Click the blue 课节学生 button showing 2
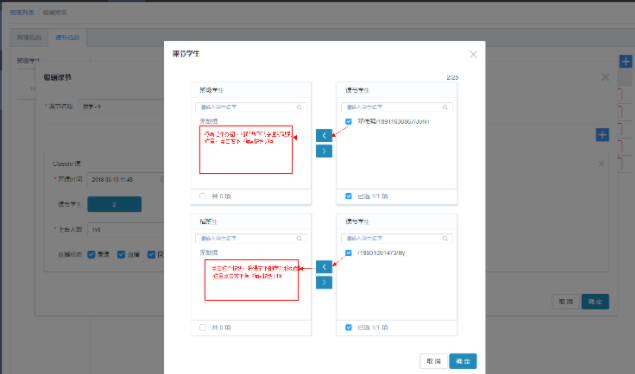 114,204
